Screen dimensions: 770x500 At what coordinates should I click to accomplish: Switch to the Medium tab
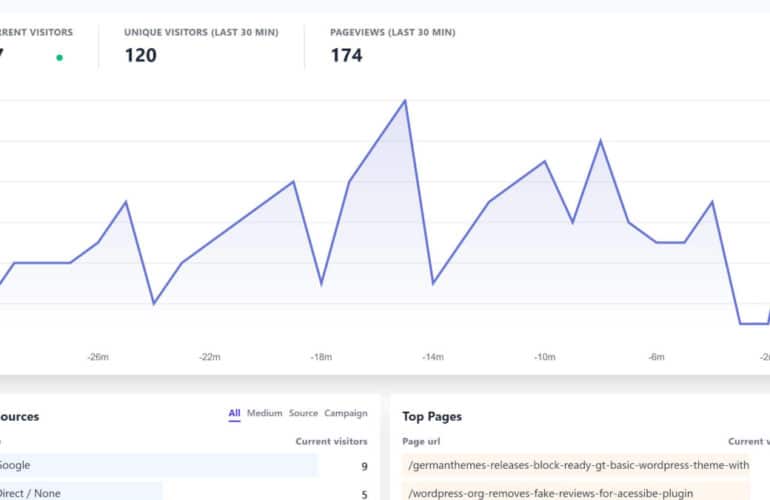265,413
